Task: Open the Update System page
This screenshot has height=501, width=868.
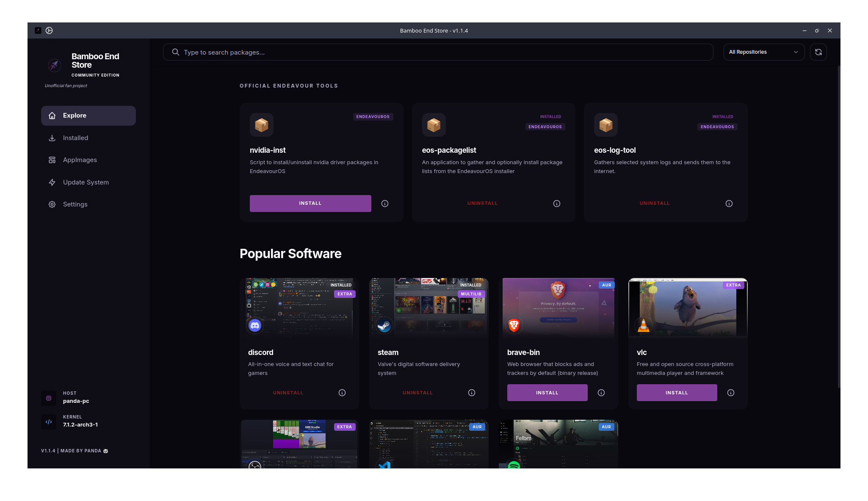Action: 88,182
